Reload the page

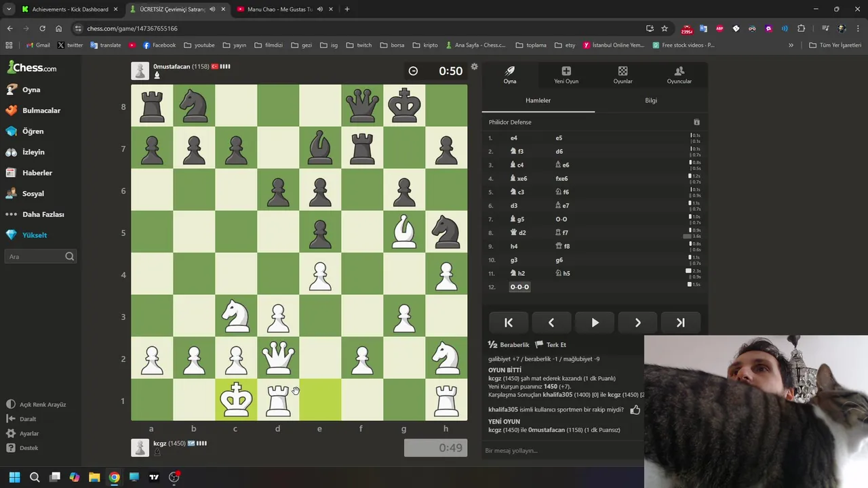42,28
